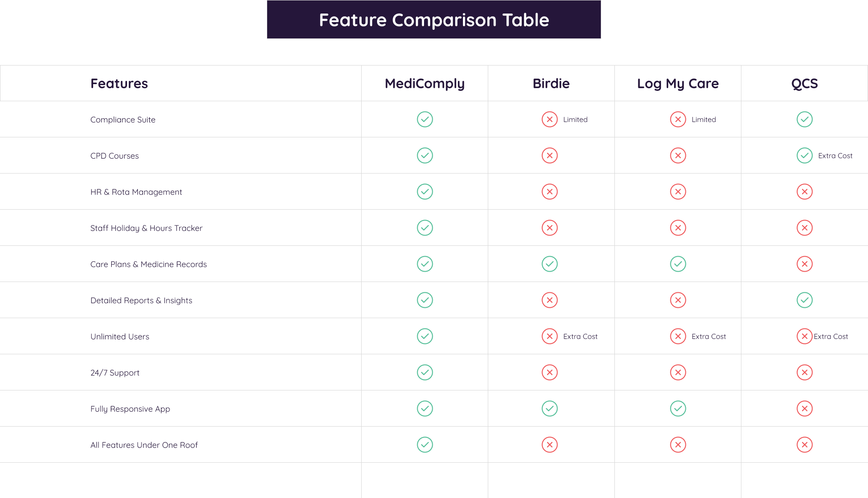This screenshot has height=498, width=868.
Task: Click the MediComply column header
Action: pos(425,84)
